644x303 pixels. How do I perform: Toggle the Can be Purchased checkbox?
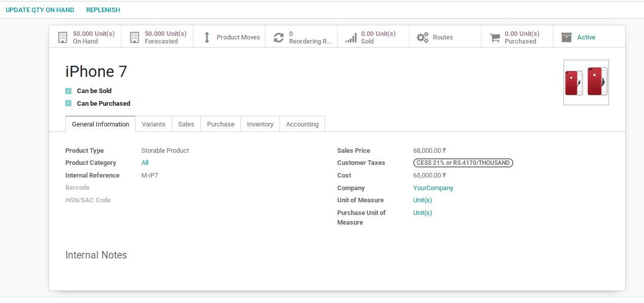point(68,103)
